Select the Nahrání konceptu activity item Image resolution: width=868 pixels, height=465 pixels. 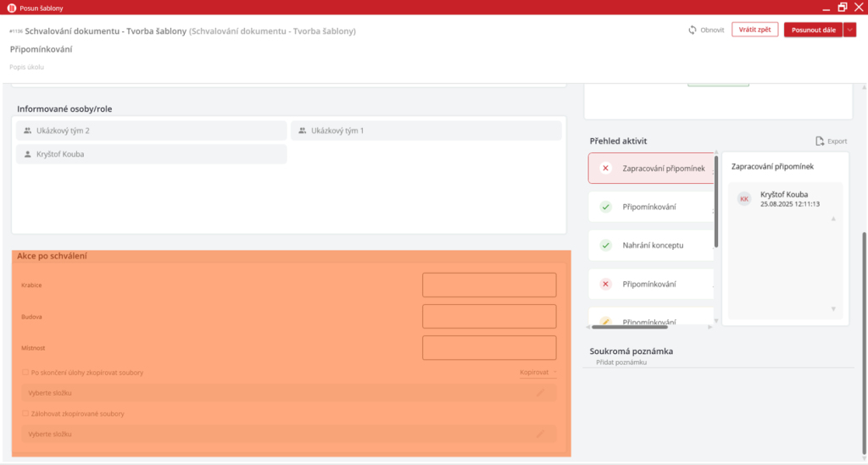click(x=651, y=246)
